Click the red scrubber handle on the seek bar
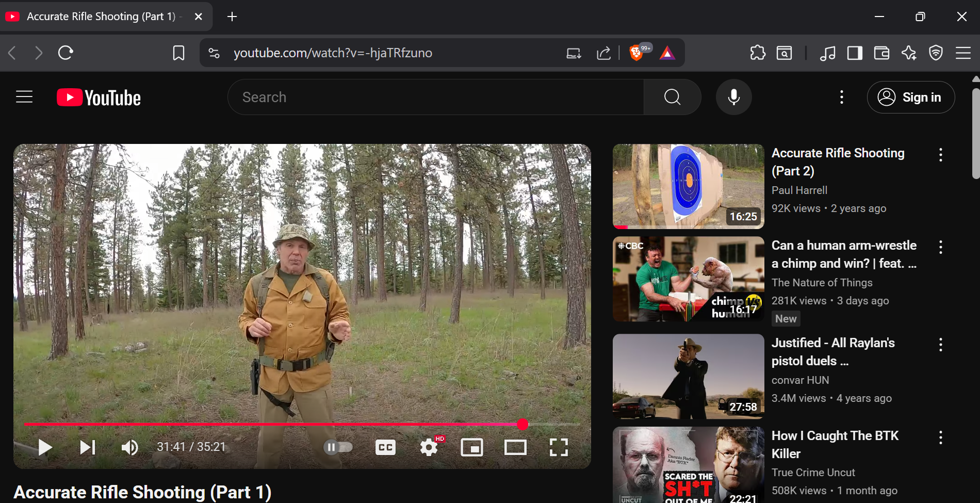Screen dimensions: 980x503 (x=523, y=424)
